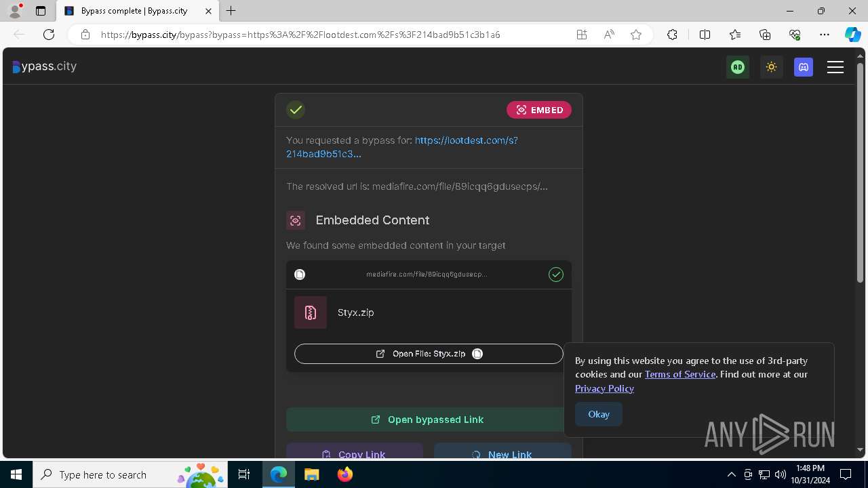Open the notification center
Image resolution: width=868 pixels, height=488 pixels.
[846, 474]
